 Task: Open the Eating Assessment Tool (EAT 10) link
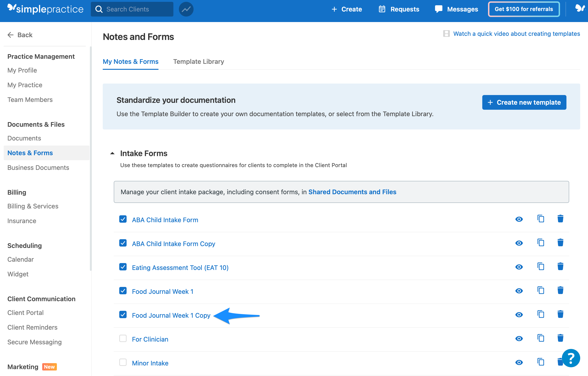click(x=180, y=268)
